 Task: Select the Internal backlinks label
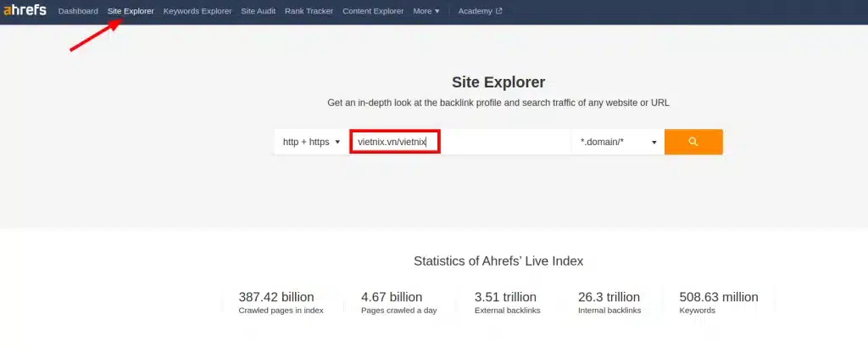609,311
